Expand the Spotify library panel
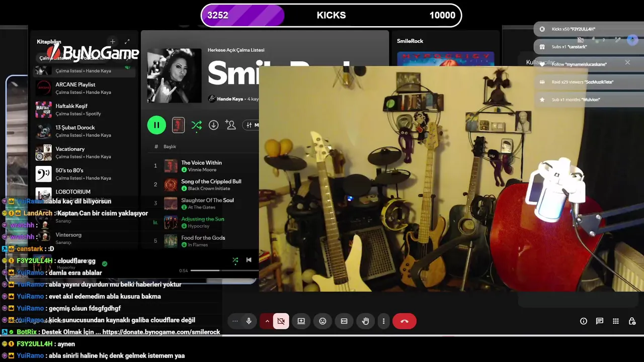The image size is (644, 362). tap(127, 42)
